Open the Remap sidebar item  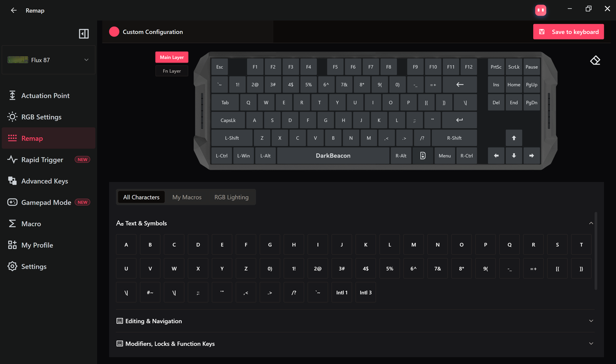click(48, 138)
